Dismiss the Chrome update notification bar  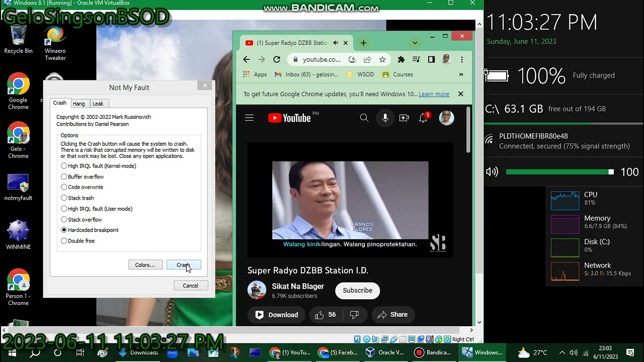pos(460,94)
